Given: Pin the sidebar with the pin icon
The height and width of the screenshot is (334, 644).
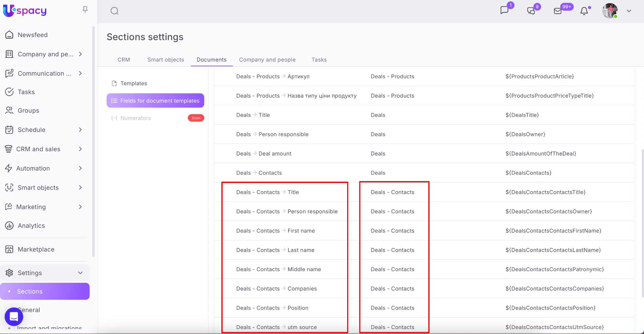Looking at the screenshot, I should (x=85, y=10).
